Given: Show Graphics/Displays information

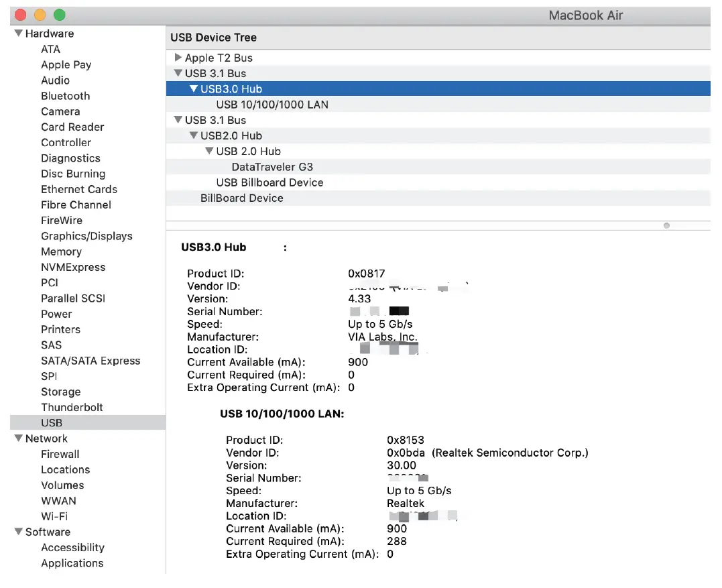Looking at the screenshot, I should [86, 236].
